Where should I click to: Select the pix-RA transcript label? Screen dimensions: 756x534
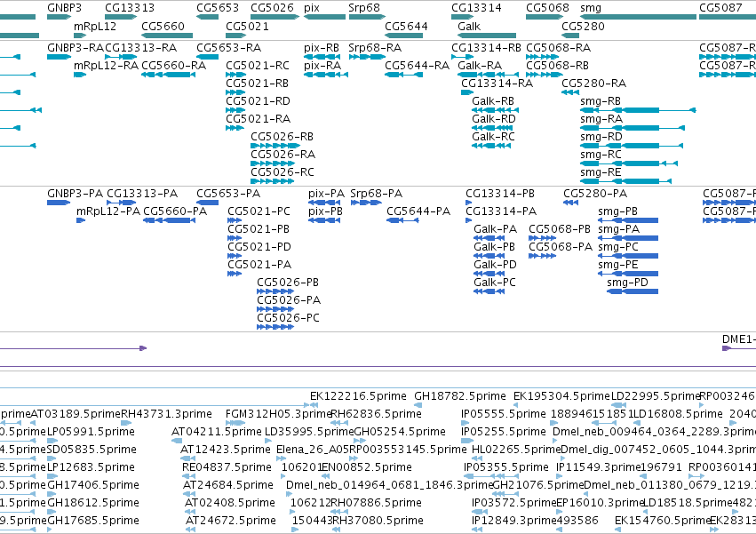[x=322, y=66]
